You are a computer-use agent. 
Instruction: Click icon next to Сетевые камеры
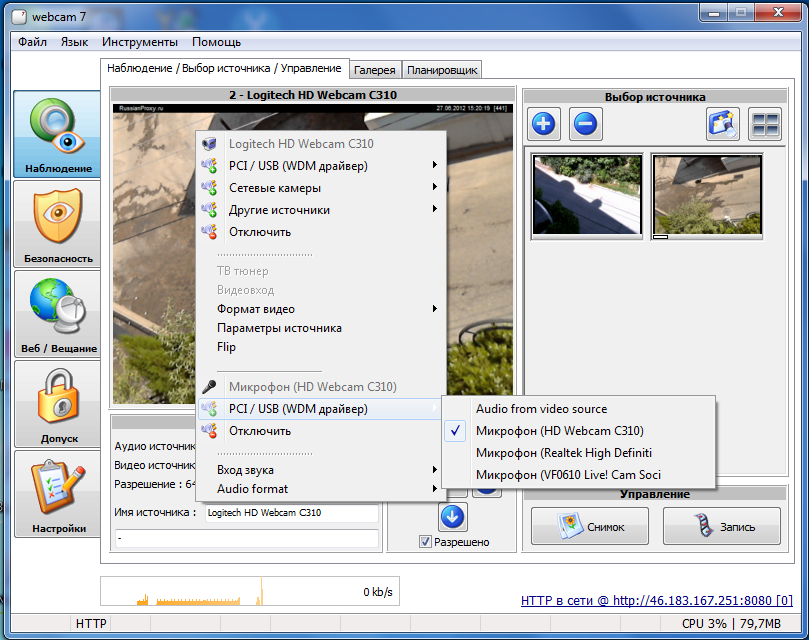pyautogui.click(x=209, y=188)
